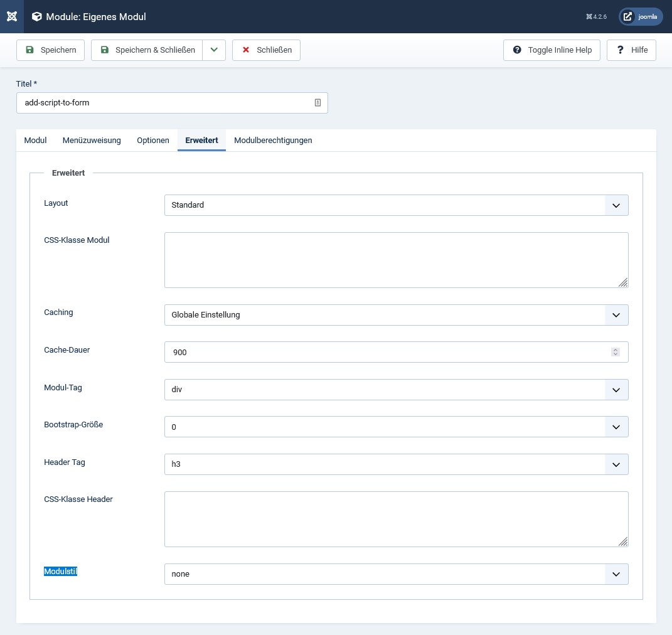Open the Modulstil dropdown
Image resolution: width=672 pixels, height=635 pixels.
tap(396, 574)
